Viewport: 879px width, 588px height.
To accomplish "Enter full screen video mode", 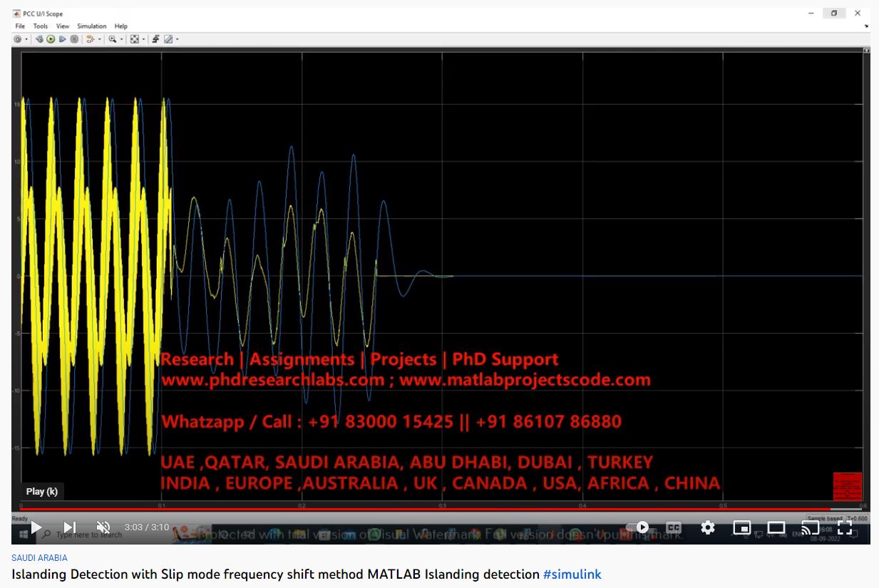I will (845, 527).
